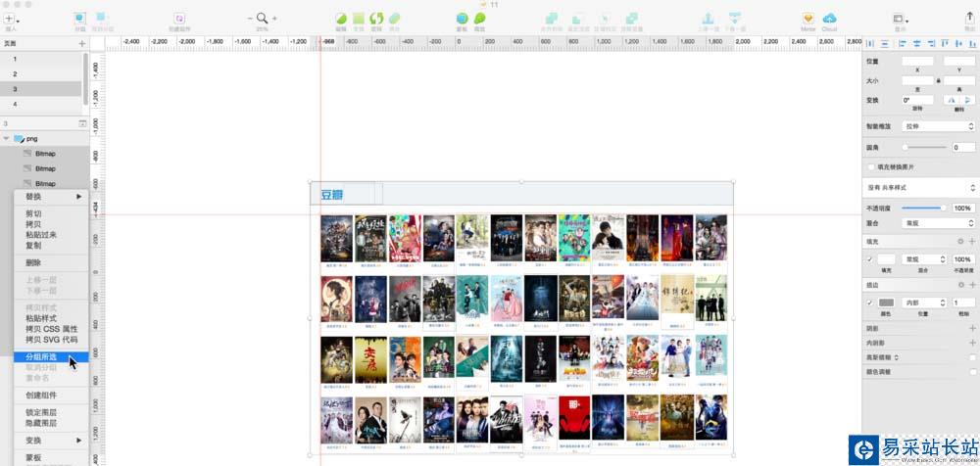Click the Create Symbol toolbar icon

(x=179, y=19)
